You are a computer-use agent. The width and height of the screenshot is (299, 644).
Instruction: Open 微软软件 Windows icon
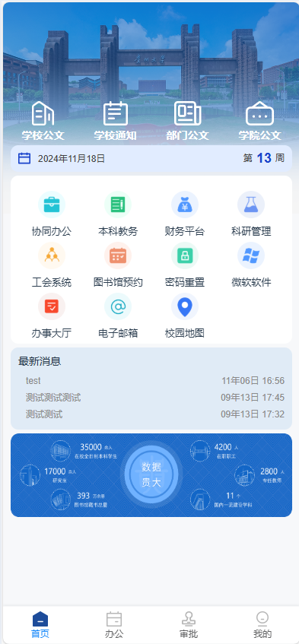(x=251, y=255)
